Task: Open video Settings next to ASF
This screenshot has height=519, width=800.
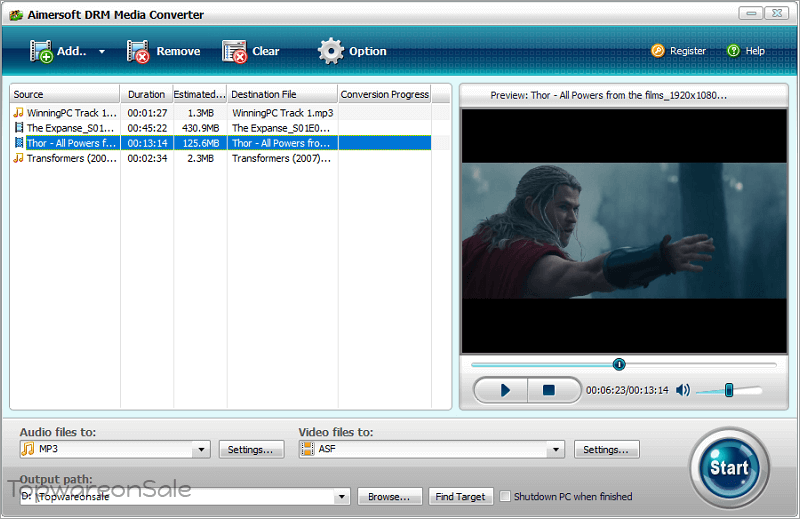Action: (x=606, y=450)
